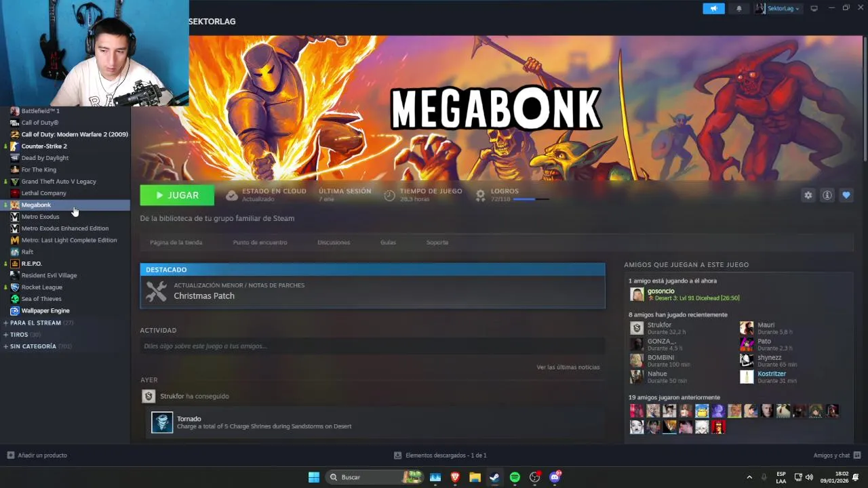Click the green JUGAR play button
The width and height of the screenshot is (868, 488).
click(177, 195)
